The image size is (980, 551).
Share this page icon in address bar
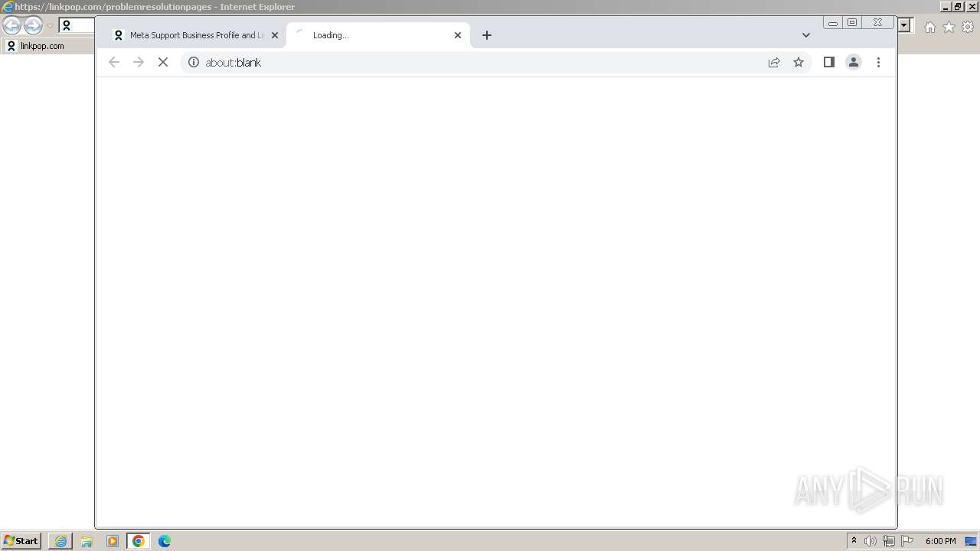point(774,62)
